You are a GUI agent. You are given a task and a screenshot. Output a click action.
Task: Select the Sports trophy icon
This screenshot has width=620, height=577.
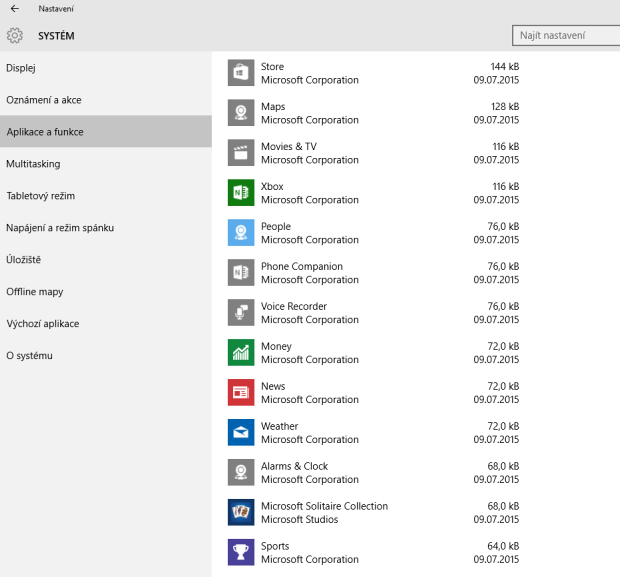pos(241,552)
